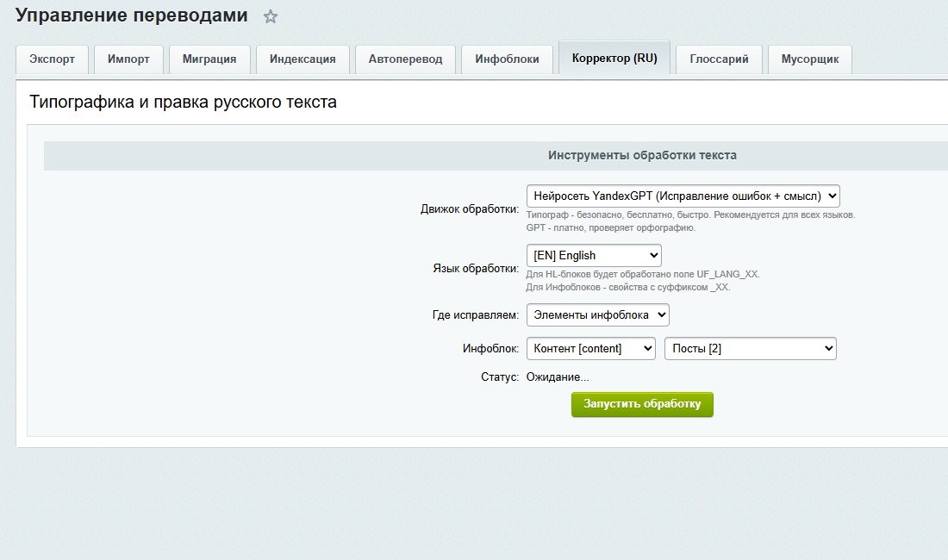Viewport: 948px width, 560px height.
Task: Open the Язык обработки language dropdown
Action: pos(593,255)
